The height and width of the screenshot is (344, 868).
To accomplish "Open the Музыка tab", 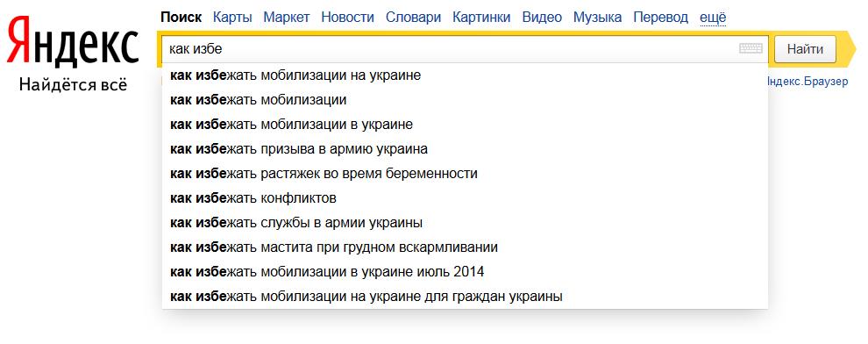I will pos(597,18).
